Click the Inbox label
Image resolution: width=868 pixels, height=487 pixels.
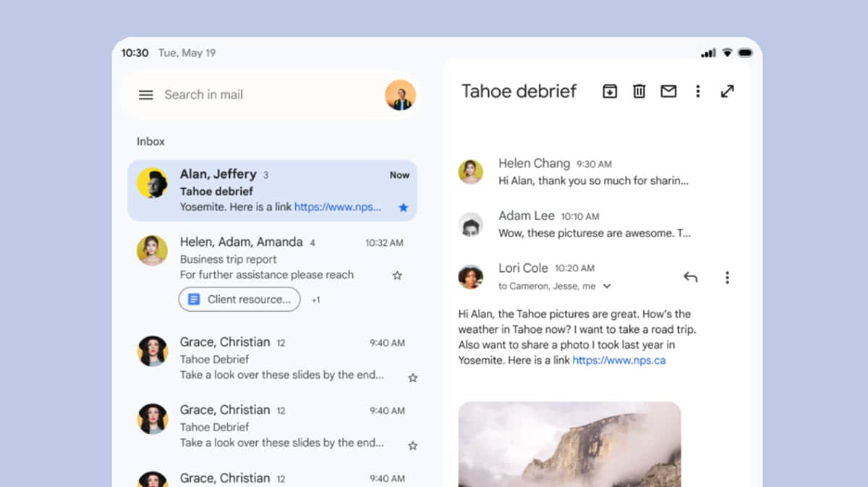(x=151, y=142)
